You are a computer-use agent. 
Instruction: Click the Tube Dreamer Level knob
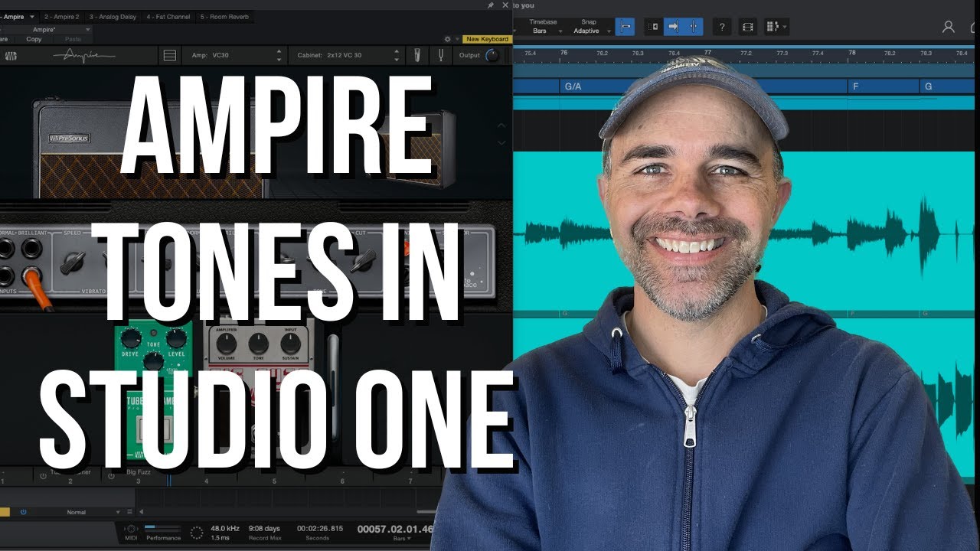pos(176,337)
